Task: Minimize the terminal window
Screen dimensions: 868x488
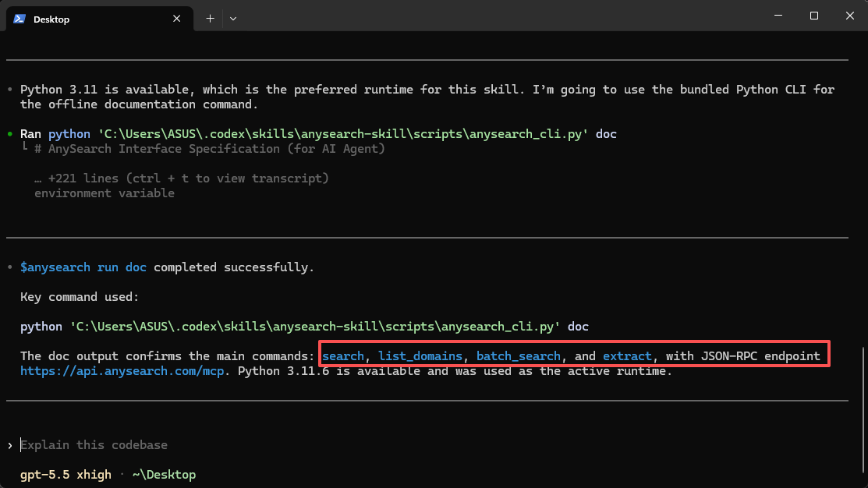Action: 778,16
